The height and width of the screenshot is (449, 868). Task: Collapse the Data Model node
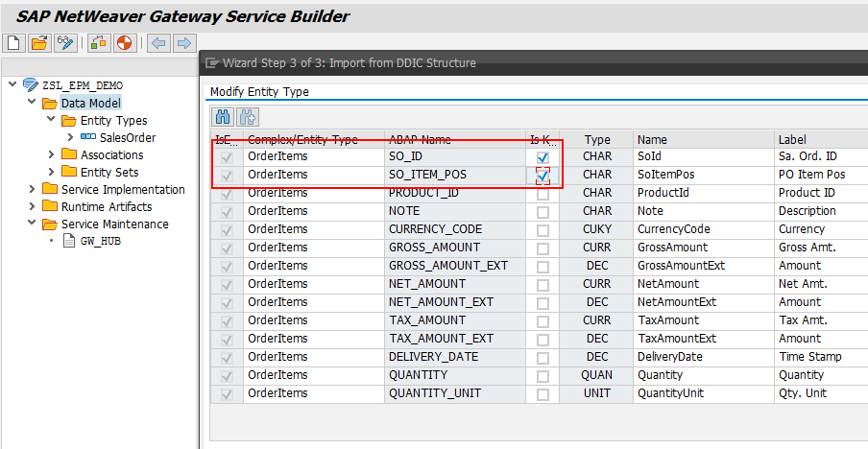point(32,103)
